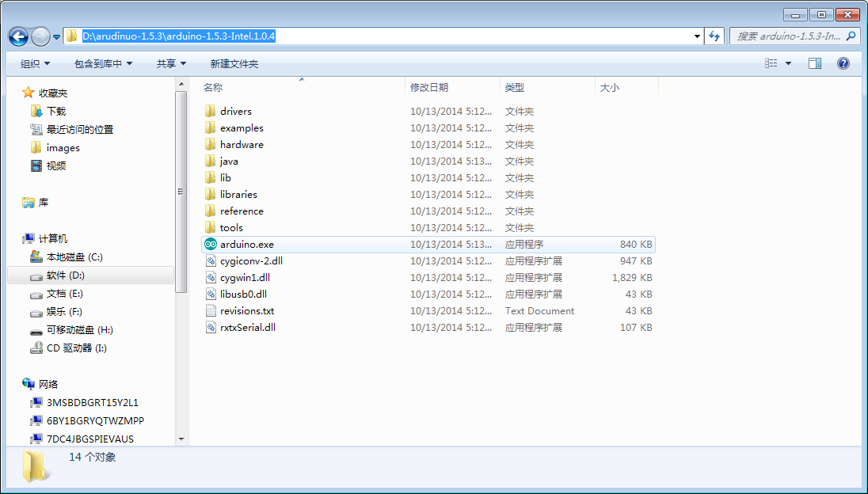868x494 pixels.
Task: Open images folder in the sidebar
Action: (x=63, y=148)
